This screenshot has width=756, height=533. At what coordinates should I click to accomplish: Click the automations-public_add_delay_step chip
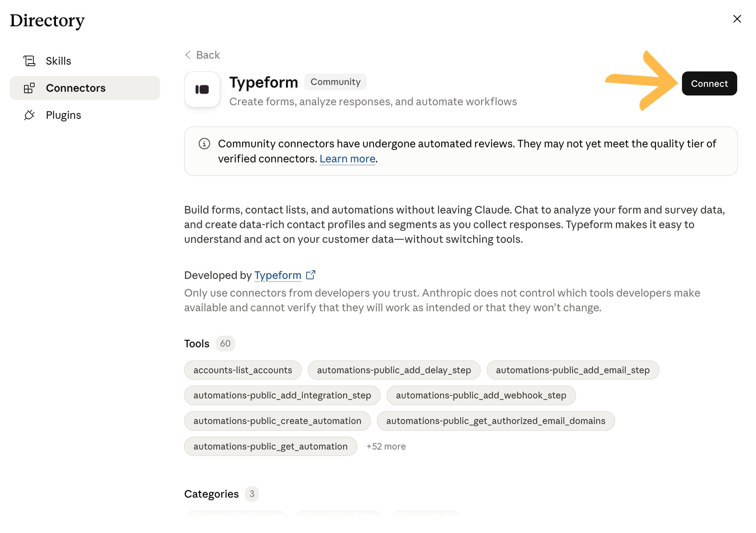click(x=394, y=370)
